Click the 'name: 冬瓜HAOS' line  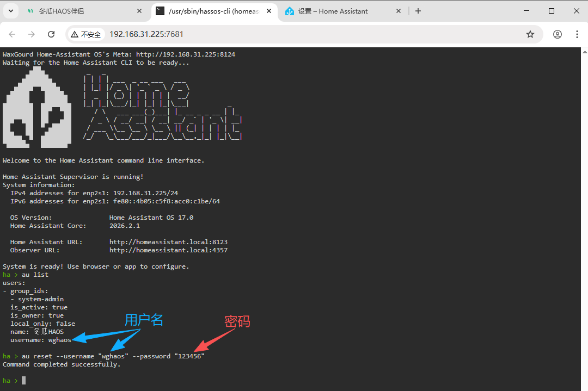(37, 332)
